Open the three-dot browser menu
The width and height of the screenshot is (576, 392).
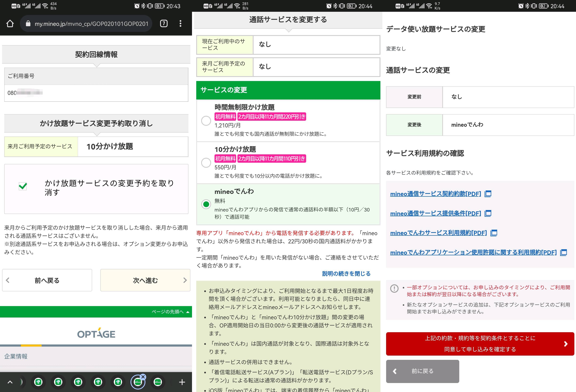tap(180, 24)
